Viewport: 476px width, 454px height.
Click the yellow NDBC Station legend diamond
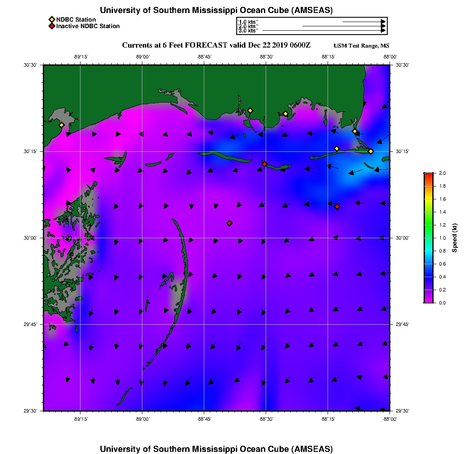click(52, 19)
